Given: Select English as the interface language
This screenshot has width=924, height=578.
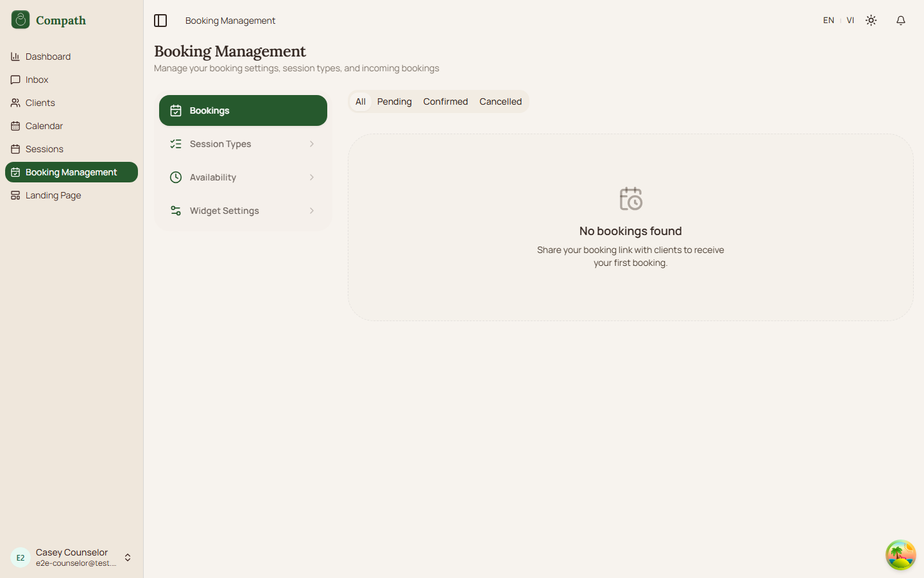Looking at the screenshot, I should tap(828, 20).
